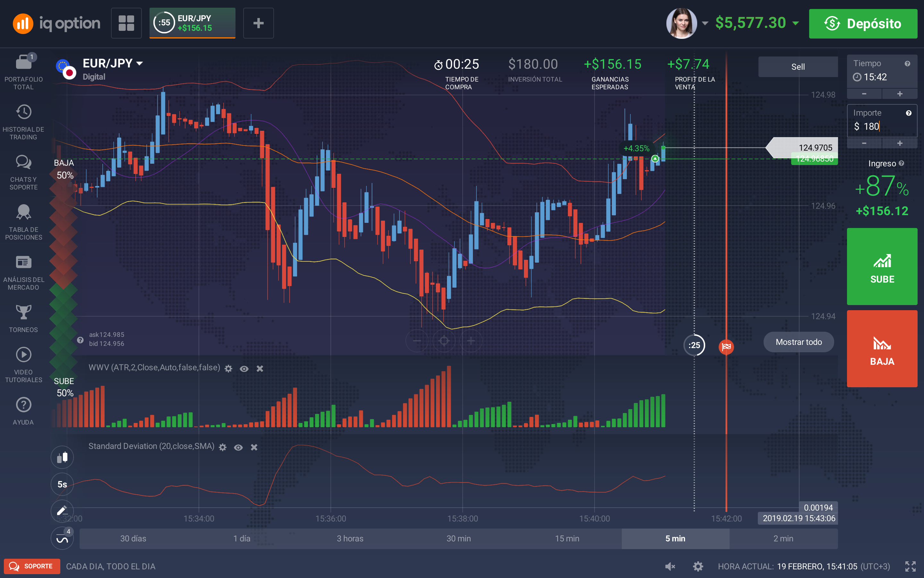
Task: Click the Tiempo help question icon
Action: 908,64
